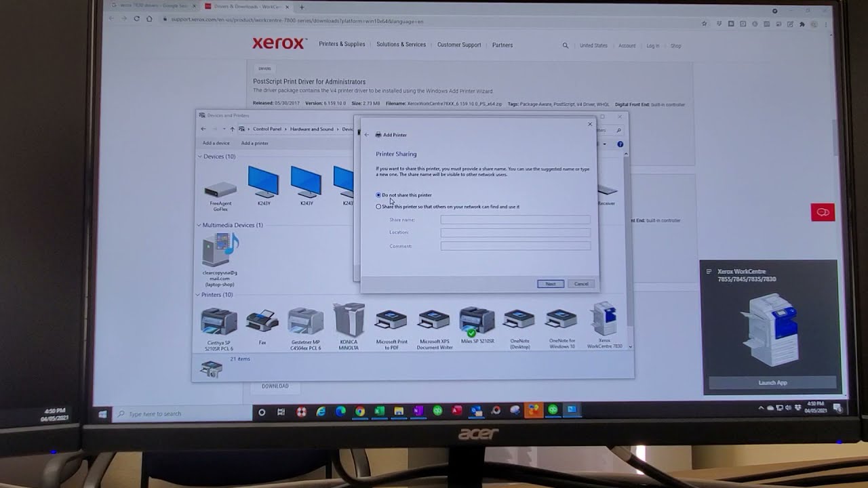Click the Cortana circle on the taskbar

(262, 411)
